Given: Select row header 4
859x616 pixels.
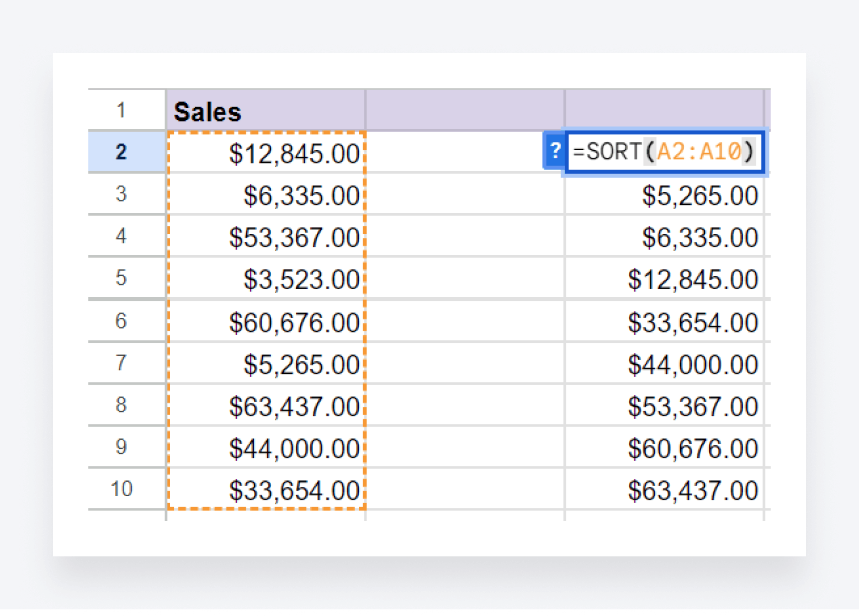Looking at the screenshot, I should 127,236.
